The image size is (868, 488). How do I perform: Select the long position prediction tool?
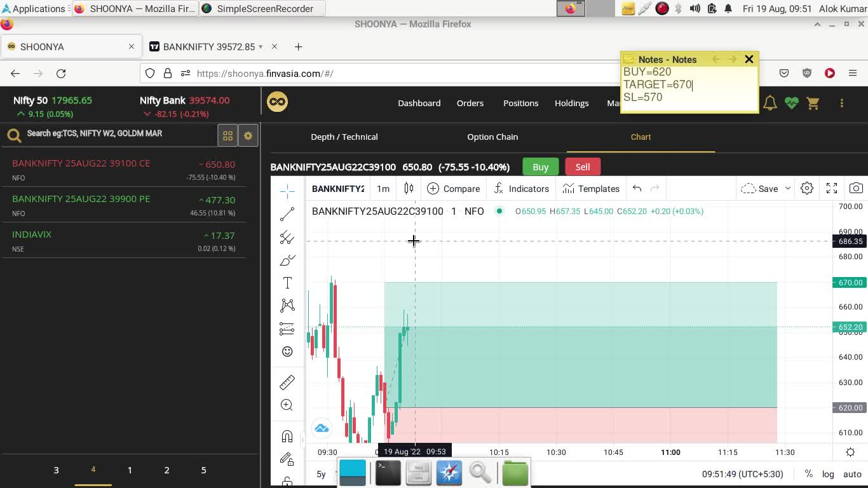click(x=287, y=329)
